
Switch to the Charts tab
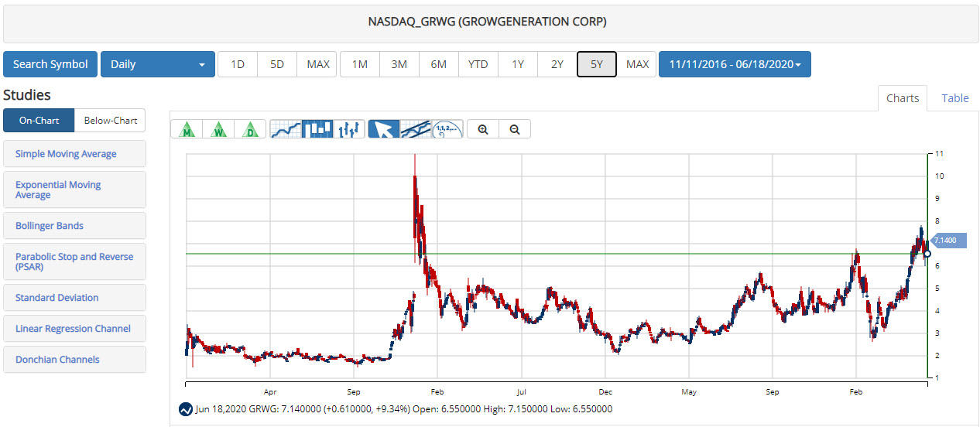pos(903,98)
